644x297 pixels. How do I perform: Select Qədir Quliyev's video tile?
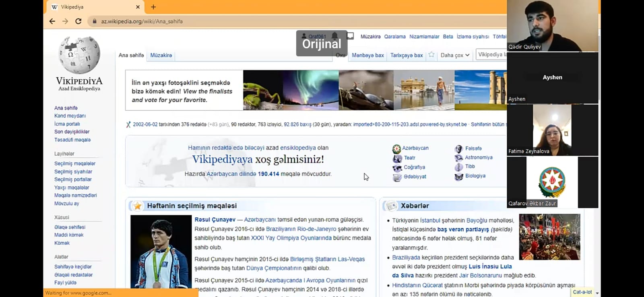point(553,26)
